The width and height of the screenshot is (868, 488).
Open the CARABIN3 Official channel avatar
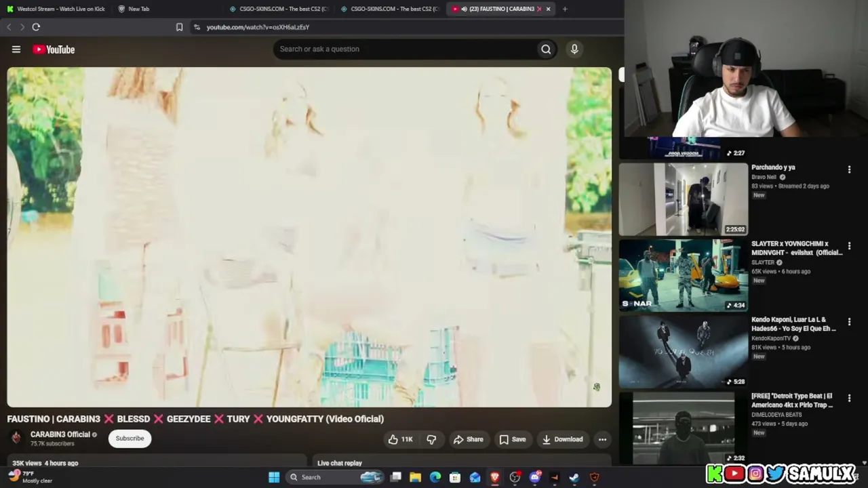(16, 438)
